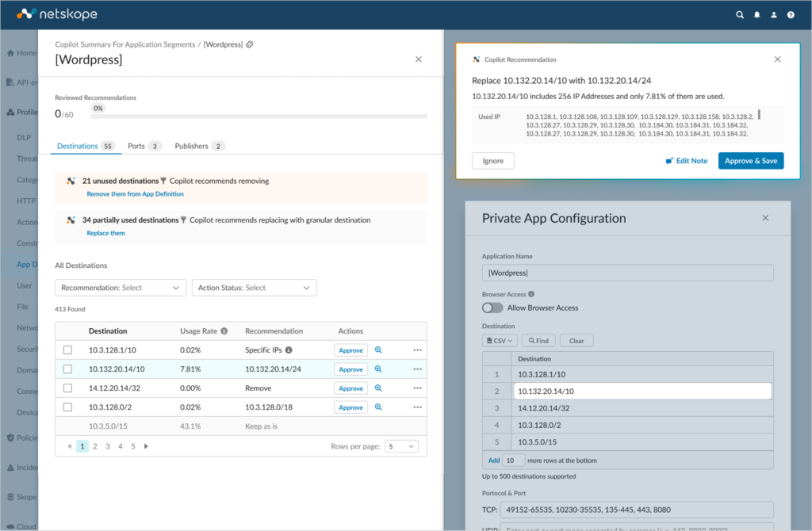Screen dimensions: 812x531
Task: Click Remove them from App Definition link
Action: point(135,194)
